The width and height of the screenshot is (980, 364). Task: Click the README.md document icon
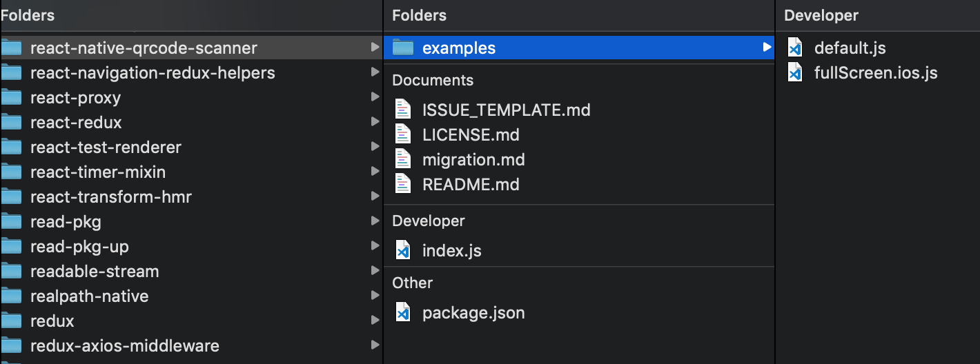tap(403, 184)
